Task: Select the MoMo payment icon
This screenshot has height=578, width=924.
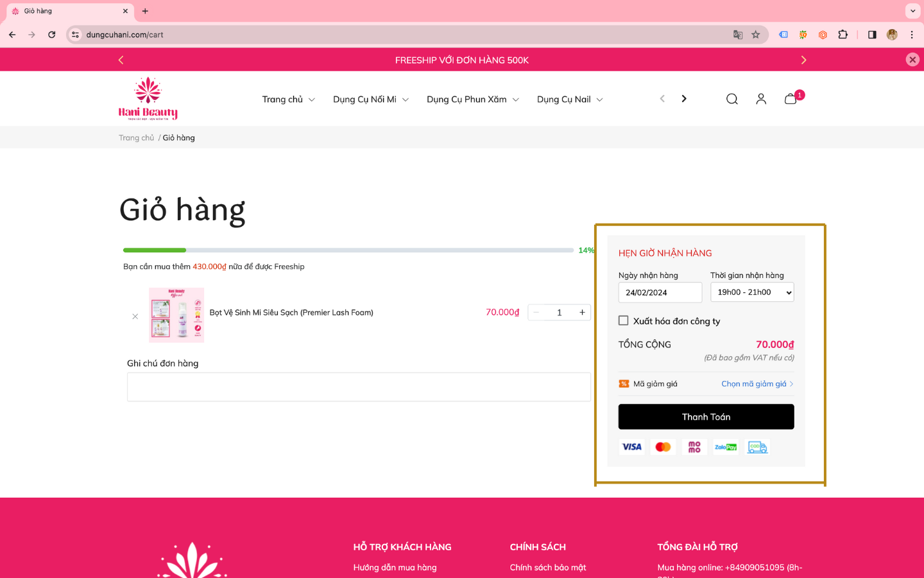Action: 694,447
